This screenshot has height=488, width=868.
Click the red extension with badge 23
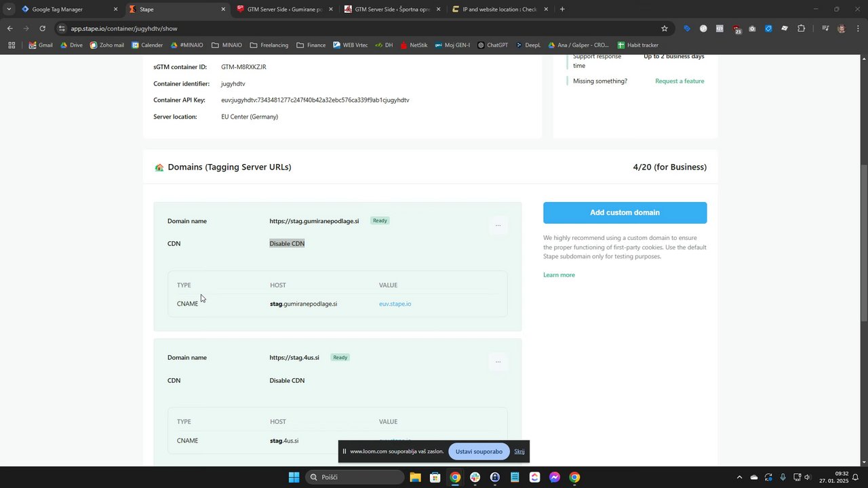[x=736, y=29]
